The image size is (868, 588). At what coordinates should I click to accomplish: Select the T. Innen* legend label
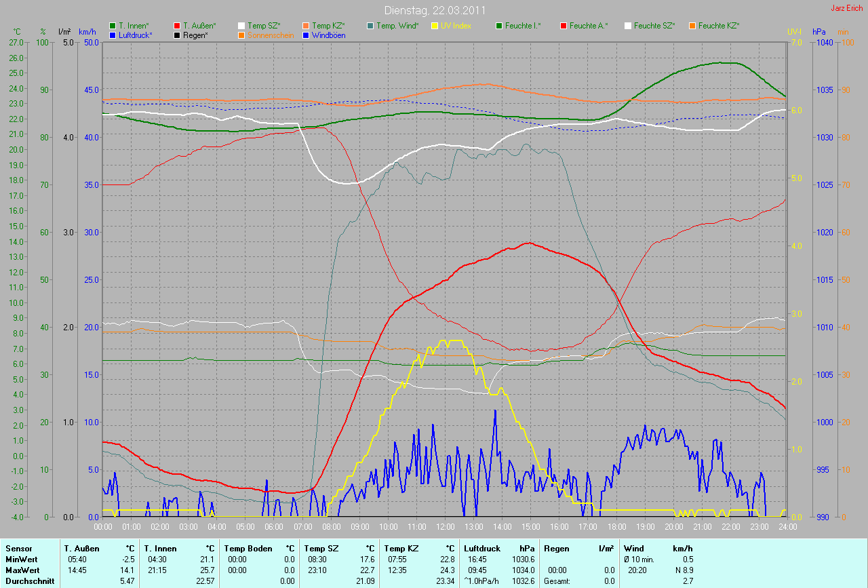[134, 26]
